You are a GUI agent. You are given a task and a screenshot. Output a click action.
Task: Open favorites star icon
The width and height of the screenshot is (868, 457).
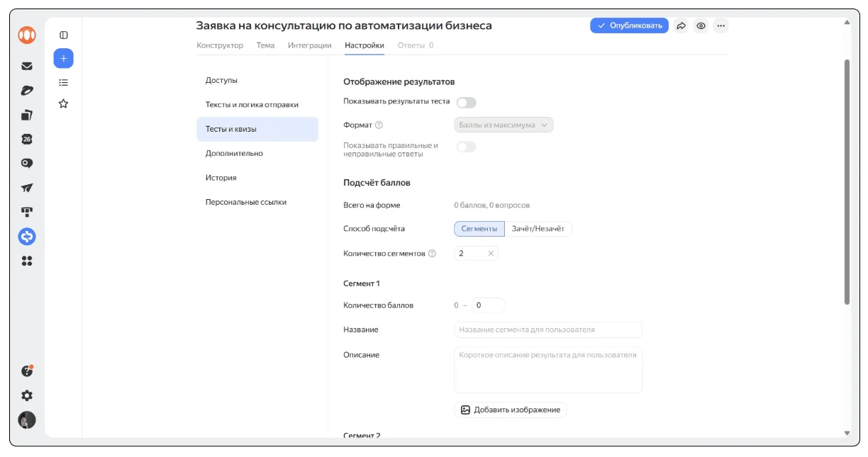[x=64, y=103]
